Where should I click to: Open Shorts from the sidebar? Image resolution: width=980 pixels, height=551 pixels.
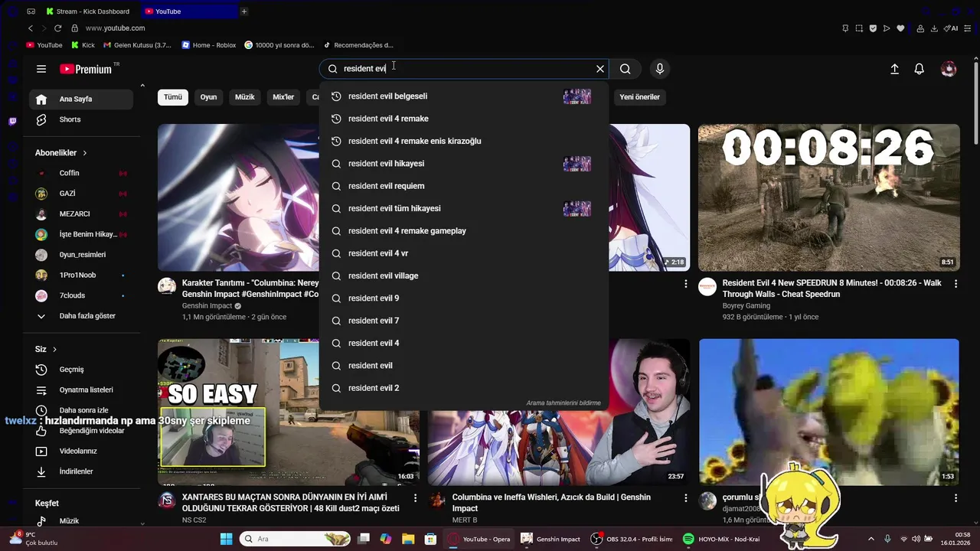(x=81, y=119)
